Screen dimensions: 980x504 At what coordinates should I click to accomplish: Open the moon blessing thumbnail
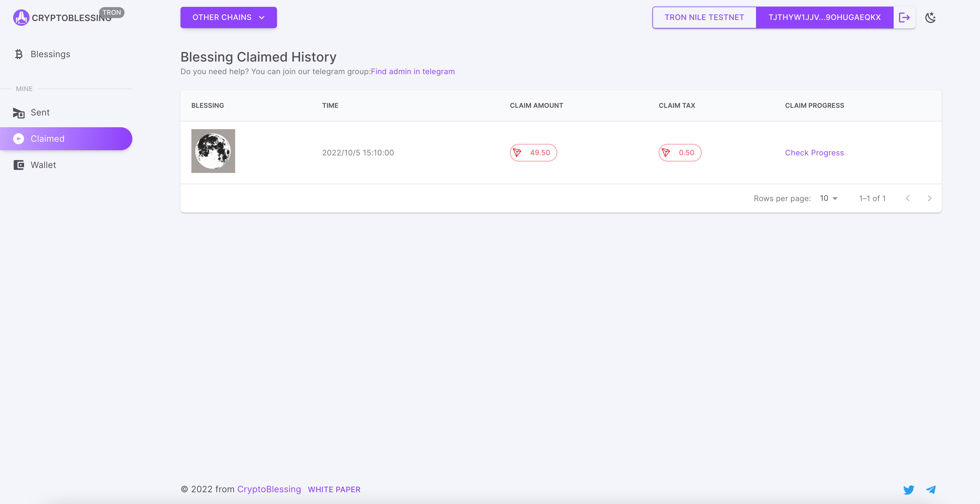[x=213, y=151]
